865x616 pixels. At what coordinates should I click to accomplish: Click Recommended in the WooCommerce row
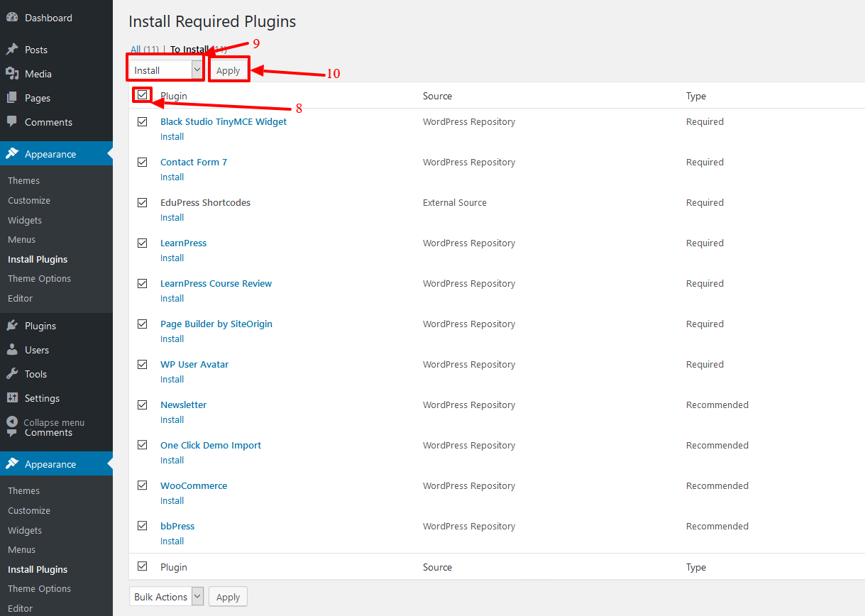tap(717, 485)
